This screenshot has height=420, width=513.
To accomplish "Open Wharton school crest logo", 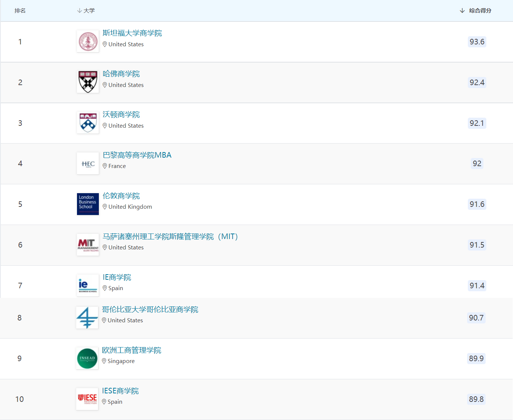I will pos(88,122).
